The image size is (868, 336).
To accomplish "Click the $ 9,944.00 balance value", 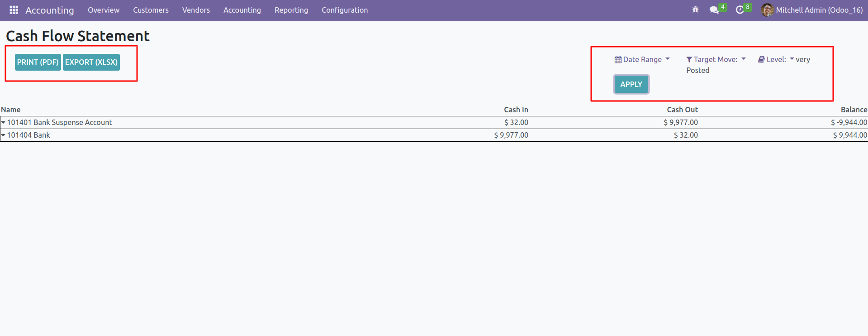I will tap(850, 135).
